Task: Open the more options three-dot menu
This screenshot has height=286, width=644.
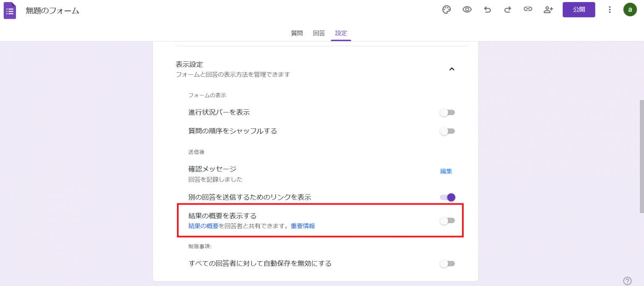Action: pyautogui.click(x=610, y=9)
